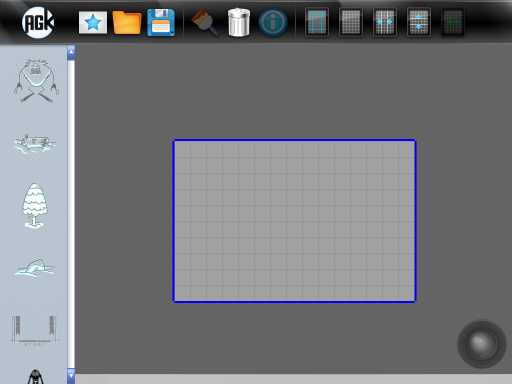This screenshot has width=512, height=384.
Task: Select the first blue portrait grid layout
Action: [317, 22]
